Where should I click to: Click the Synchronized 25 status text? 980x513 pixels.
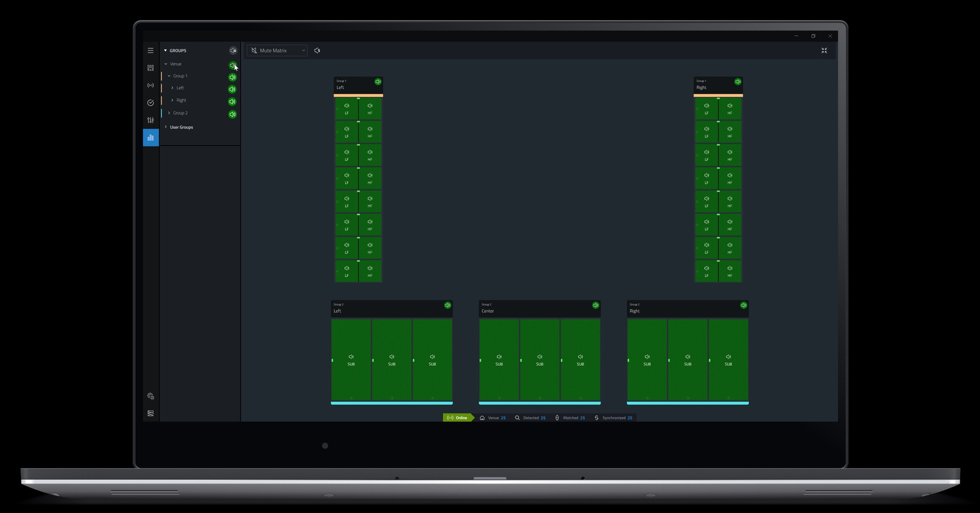click(x=618, y=418)
